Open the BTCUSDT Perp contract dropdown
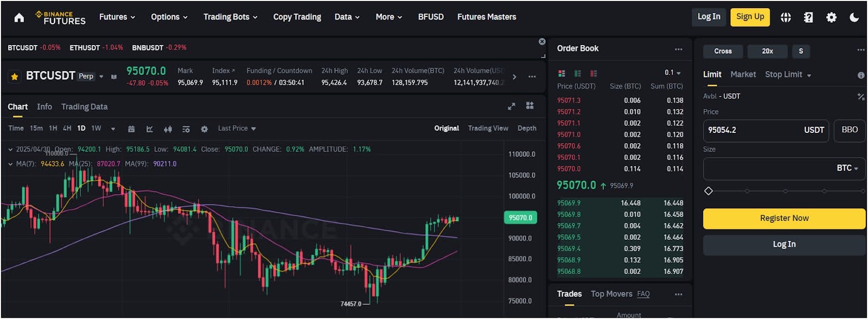 click(x=101, y=76)
